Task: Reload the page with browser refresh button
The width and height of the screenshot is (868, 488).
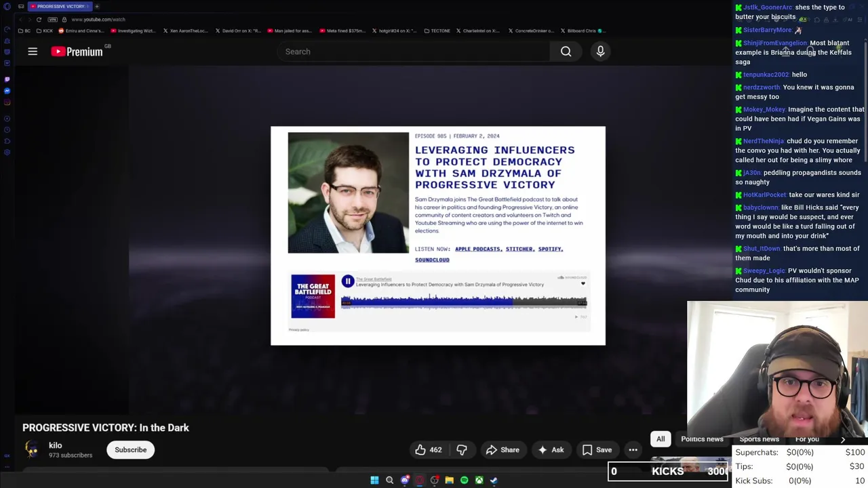Action: click(x=39, y=20)
